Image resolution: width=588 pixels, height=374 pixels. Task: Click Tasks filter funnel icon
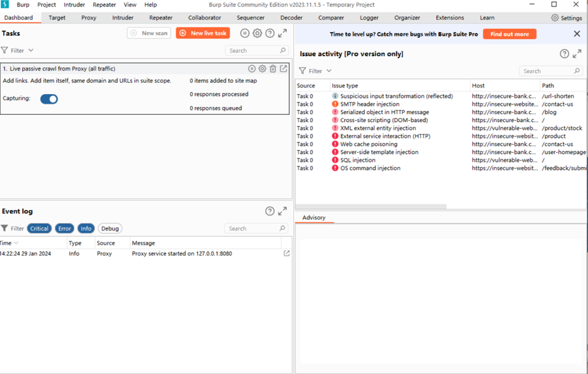click(5, 50)
